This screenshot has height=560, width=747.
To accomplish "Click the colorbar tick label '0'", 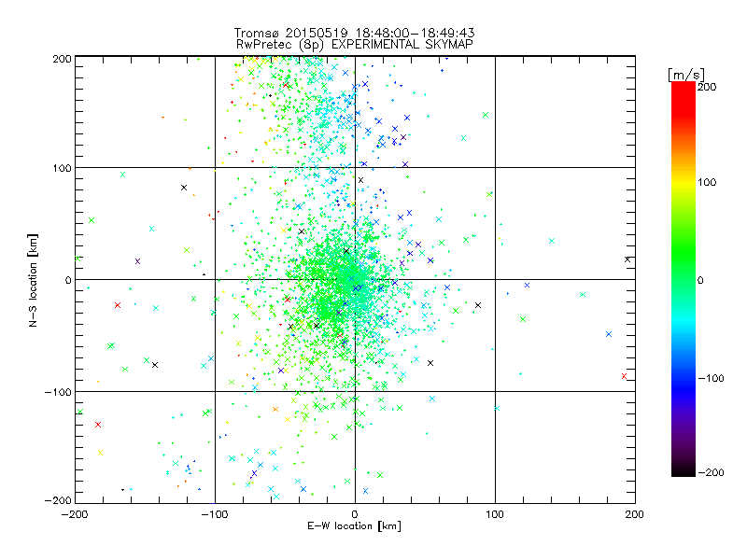I will pyautogui.click(x=700, y=280).
